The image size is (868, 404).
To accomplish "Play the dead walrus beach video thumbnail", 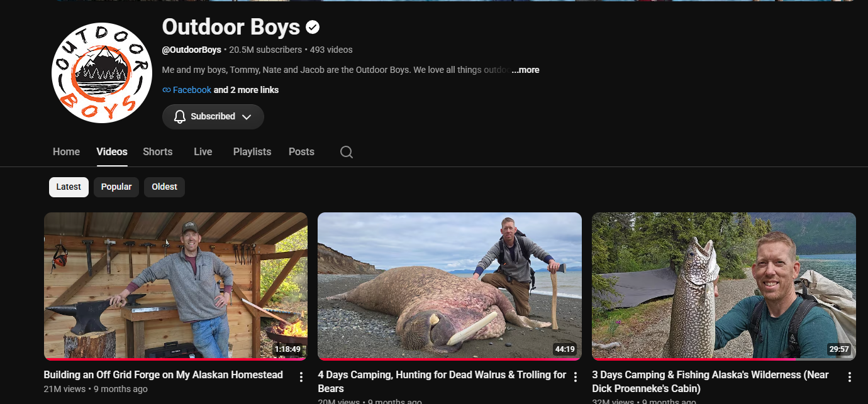I will (450, 285).
